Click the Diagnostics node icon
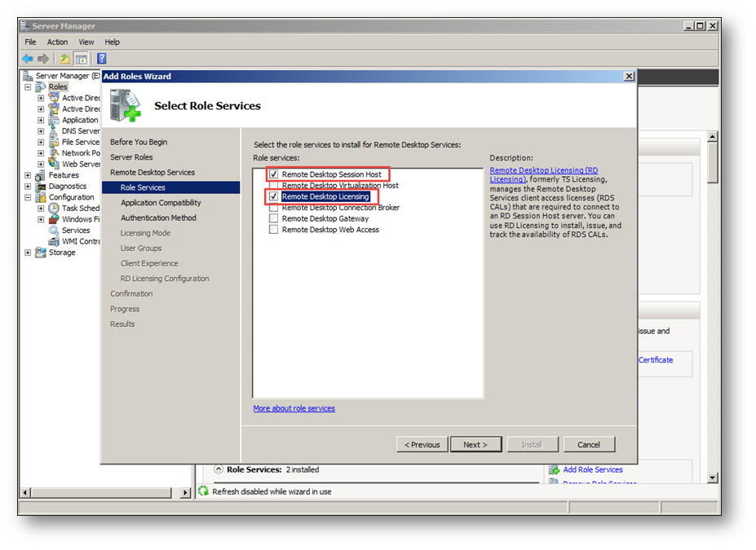Screen dimensions: 756x550 (41, 187)
